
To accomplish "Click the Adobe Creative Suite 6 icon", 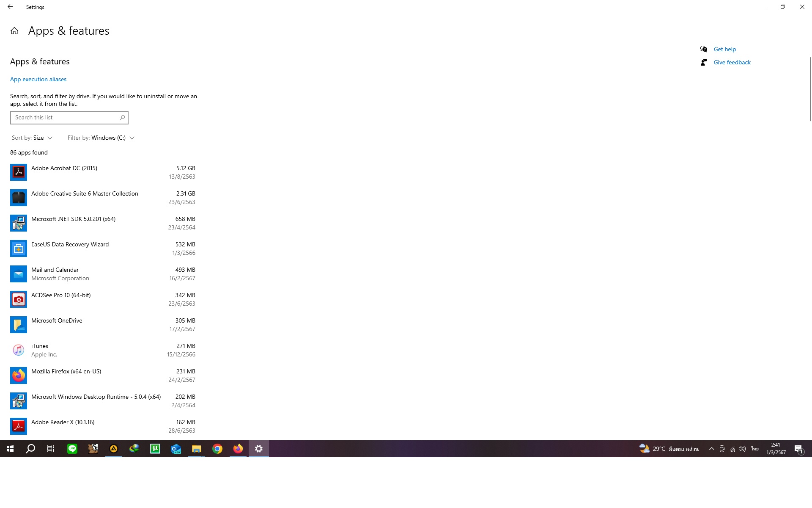I will tap(19, 198).
